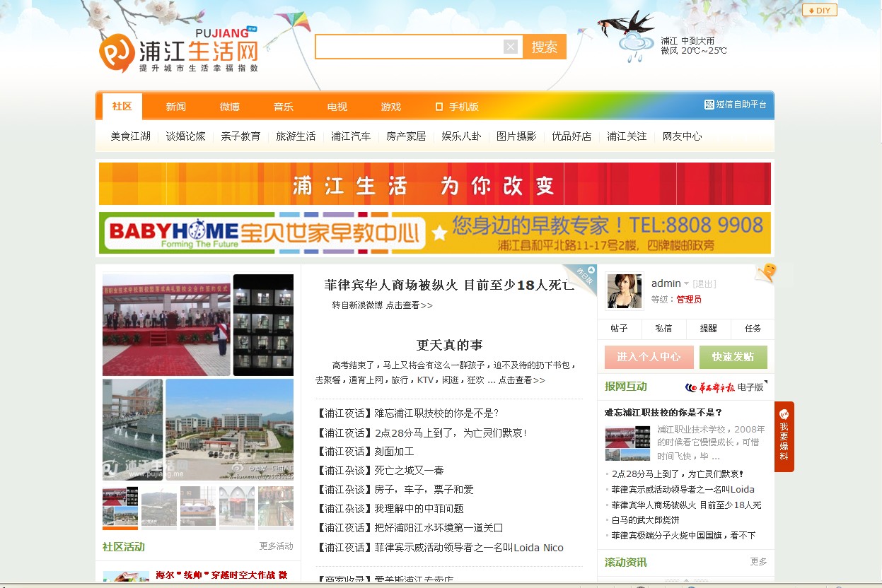Open the 房产家居 forum section

406,136
